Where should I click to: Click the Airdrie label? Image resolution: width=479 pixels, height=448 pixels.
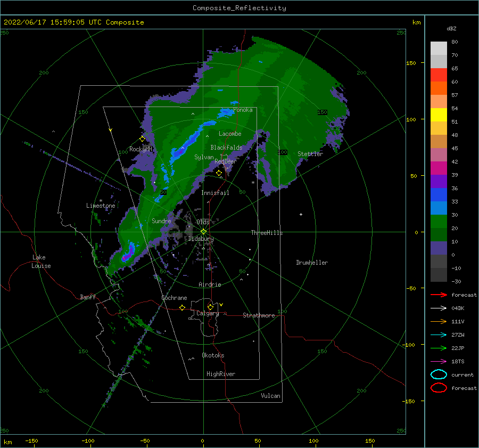point(210,284)
